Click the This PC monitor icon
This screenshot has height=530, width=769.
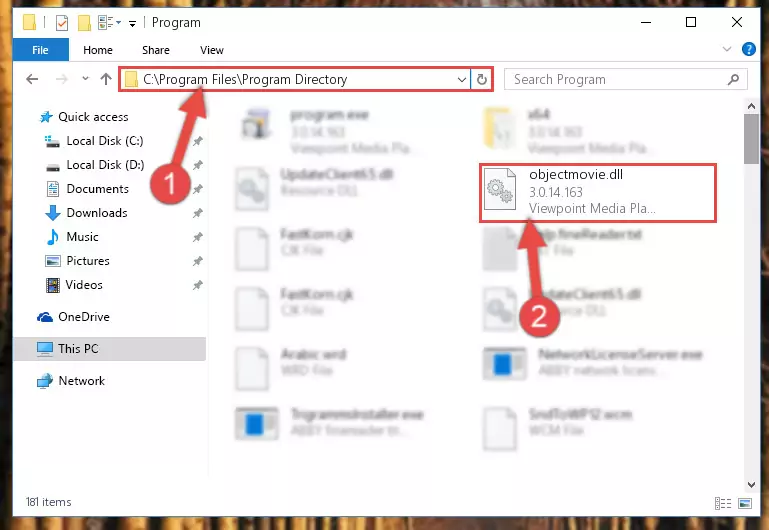click(x=45, y=349)
